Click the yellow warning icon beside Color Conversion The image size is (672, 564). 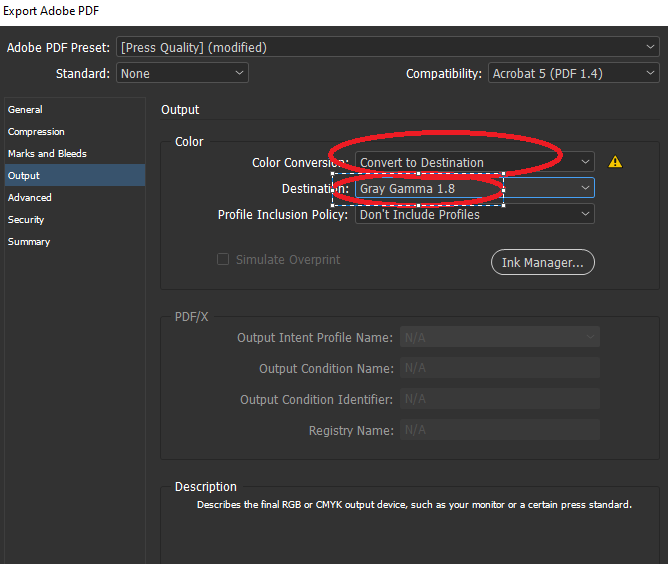615,162
